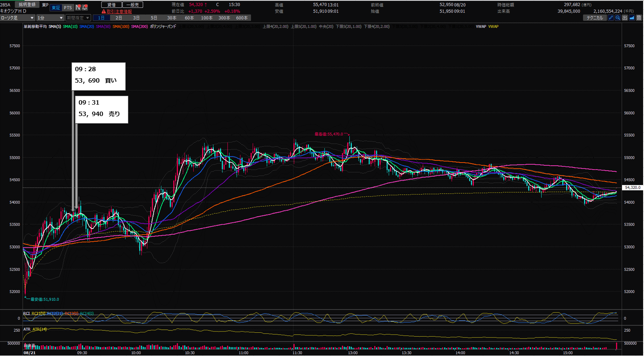
Task: Select the 300本 bar count tab
Action: (x=224, y=18)
